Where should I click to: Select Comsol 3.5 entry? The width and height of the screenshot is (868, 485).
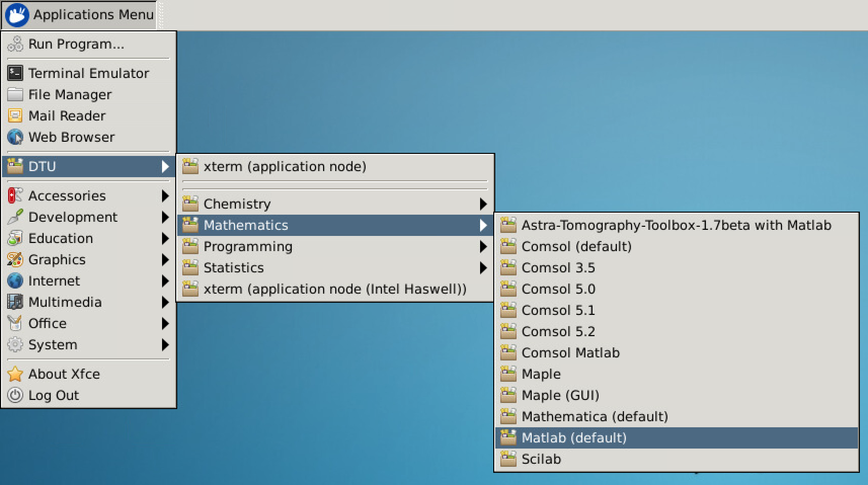point(677,268)
